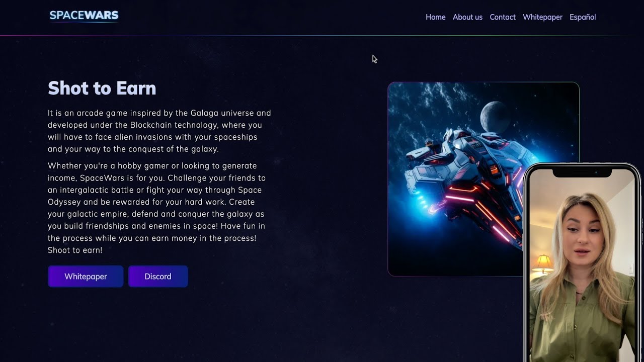Click the SpaceWars logo

(84, 16)
